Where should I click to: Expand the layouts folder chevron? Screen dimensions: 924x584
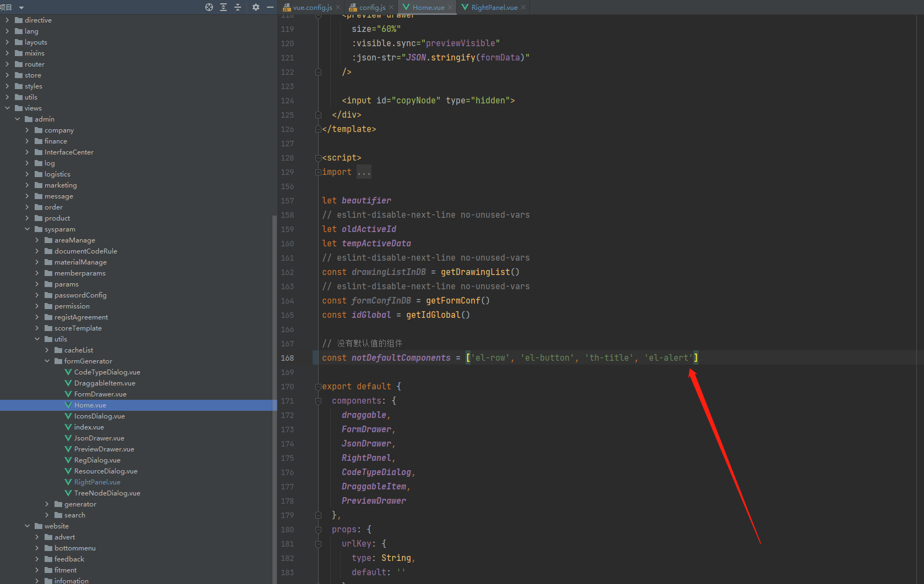(x=7, y=42)
